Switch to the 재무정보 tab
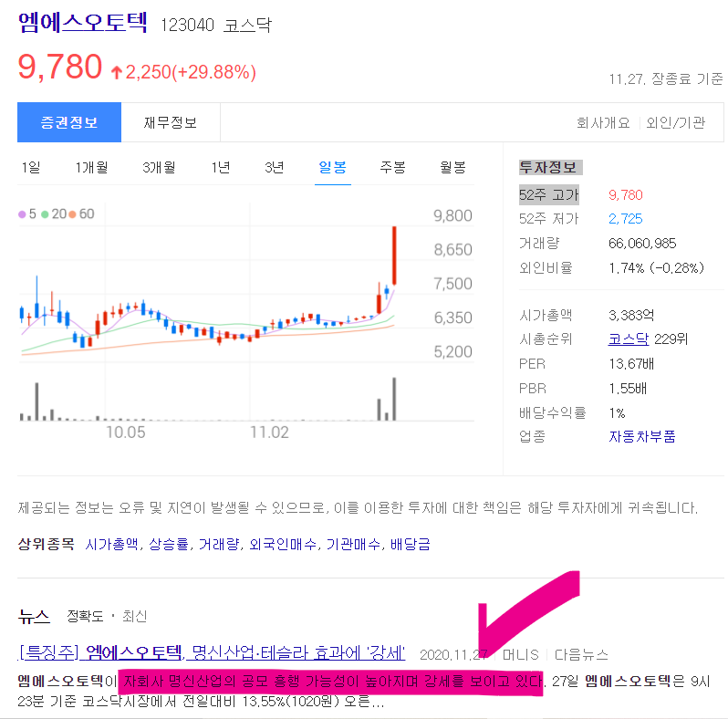This screenshot has width=728, height=719. (171, 122)
